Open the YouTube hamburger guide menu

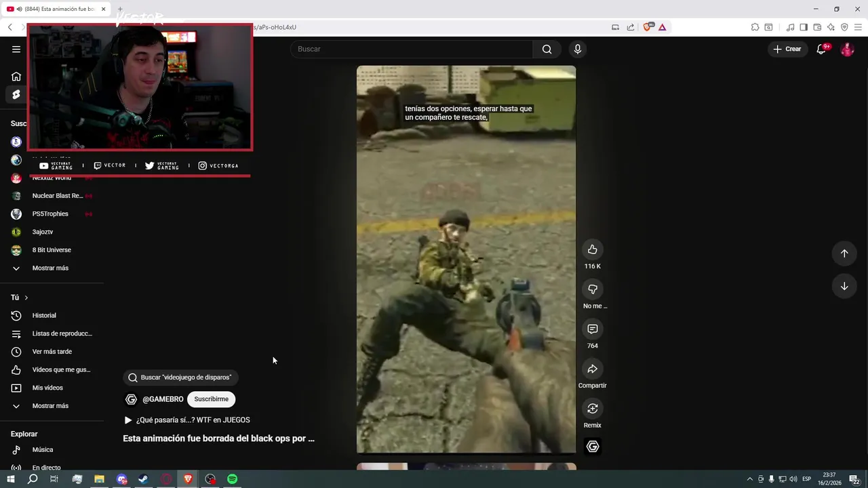coord(16,49)
